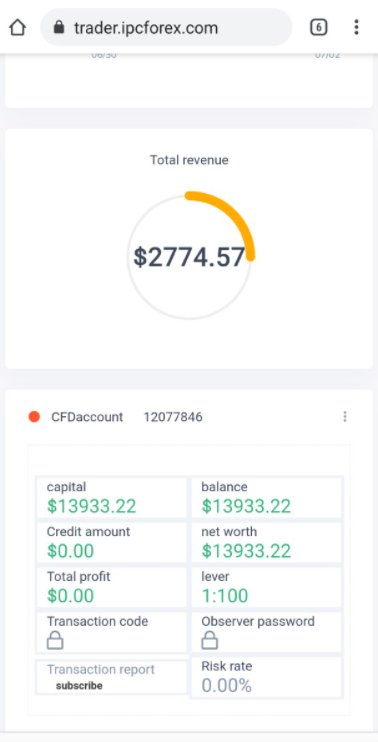Click the orange Total revenue progress arc

coord(227,217)
